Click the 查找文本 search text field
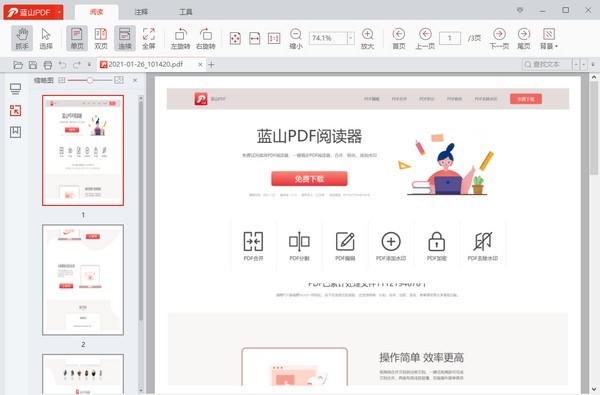Viewport: 600px width, 395px height. (547, 64)
